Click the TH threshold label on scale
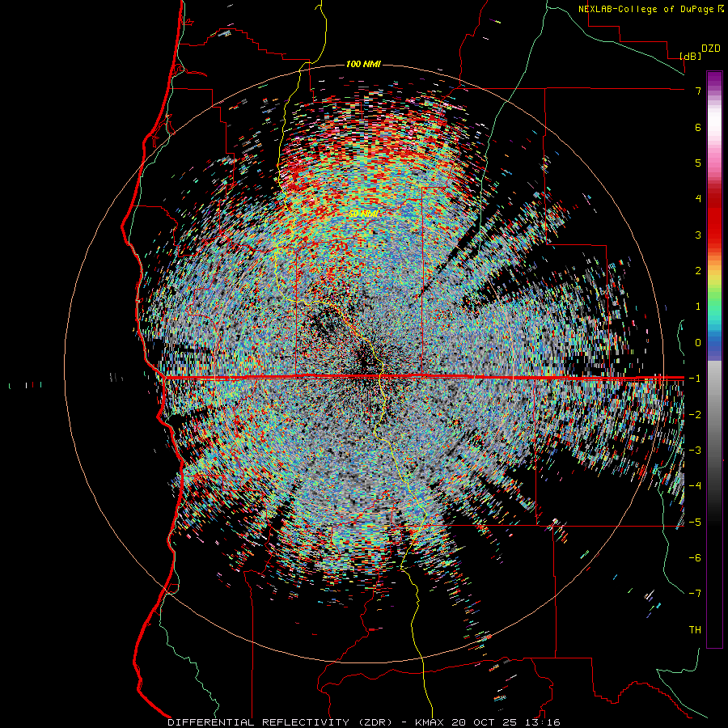This screenshot has width=728, height=728. 695,629
